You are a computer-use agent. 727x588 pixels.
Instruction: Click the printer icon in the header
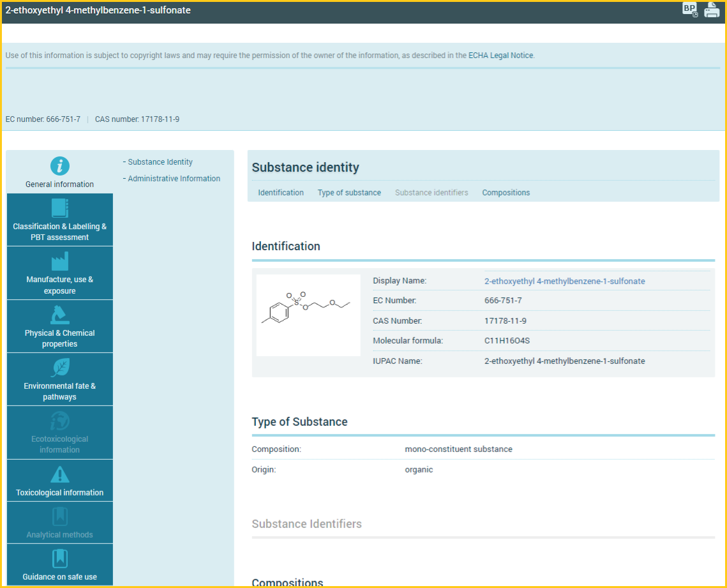pos(712,10)
